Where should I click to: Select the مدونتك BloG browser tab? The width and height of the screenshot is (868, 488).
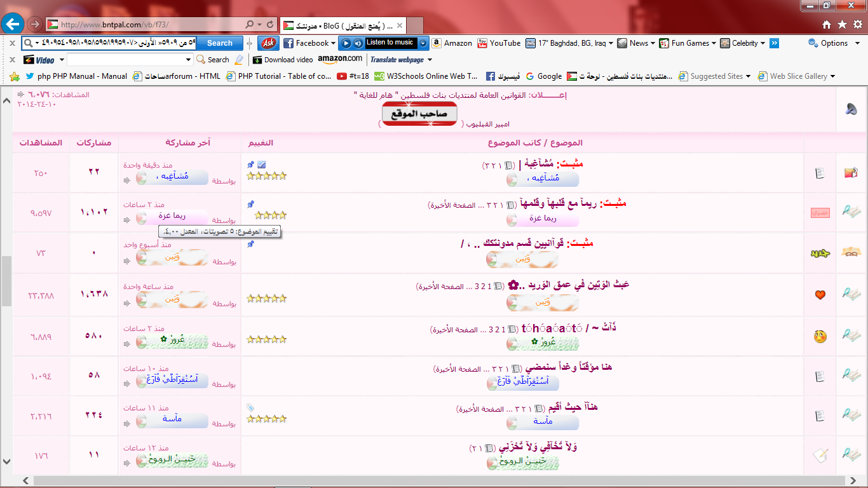(x=342, y=25)
